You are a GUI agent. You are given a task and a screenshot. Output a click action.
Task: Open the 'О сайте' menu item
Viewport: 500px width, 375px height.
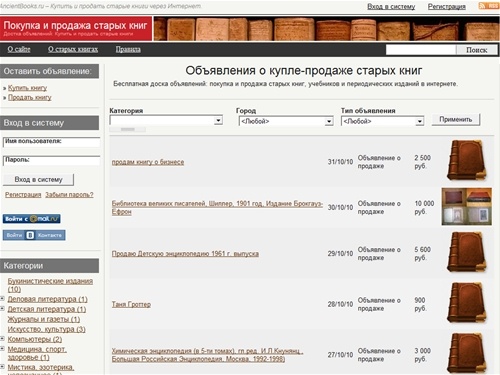(19, 49)
